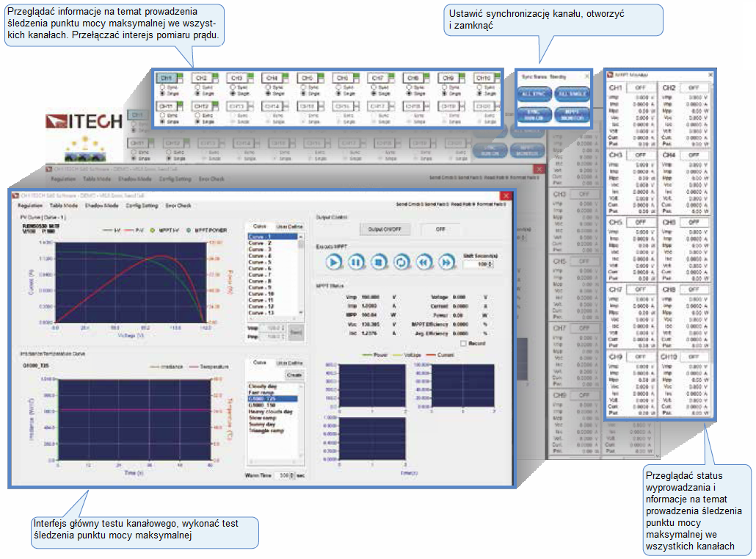Click the Rewind icon in MPPT controls
Viewport: 756px width, 559px height.
coord(424,262)
